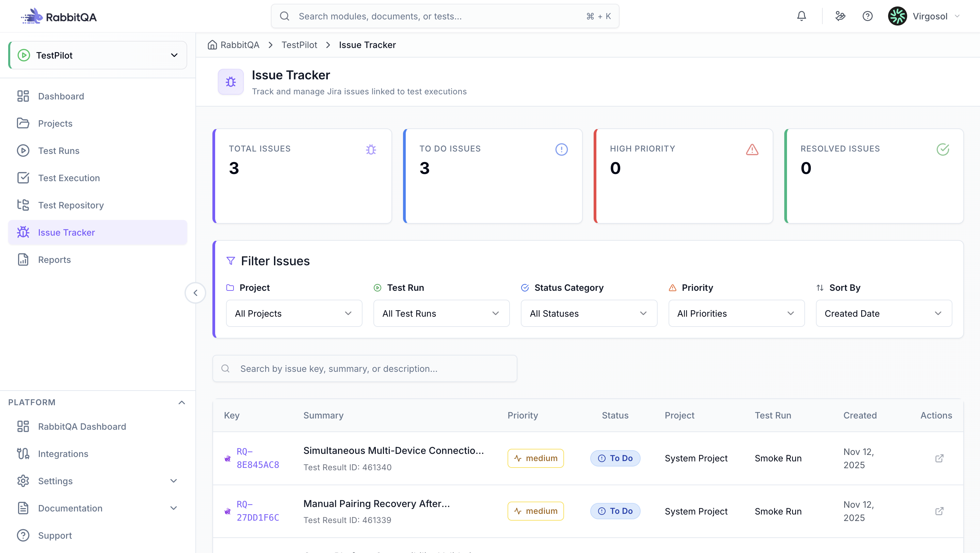Click the bug icon on Total Issues card
The image size is (980, 553).
371,149
